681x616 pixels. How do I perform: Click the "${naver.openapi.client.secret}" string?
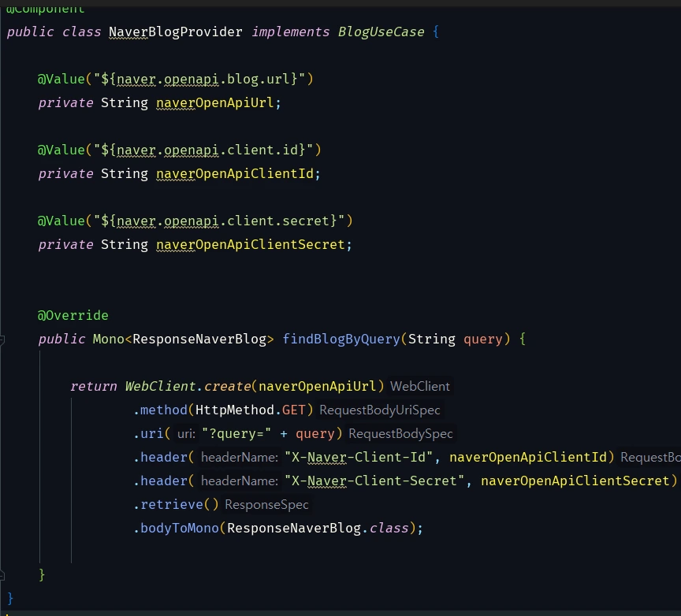(x=219, y=221)
